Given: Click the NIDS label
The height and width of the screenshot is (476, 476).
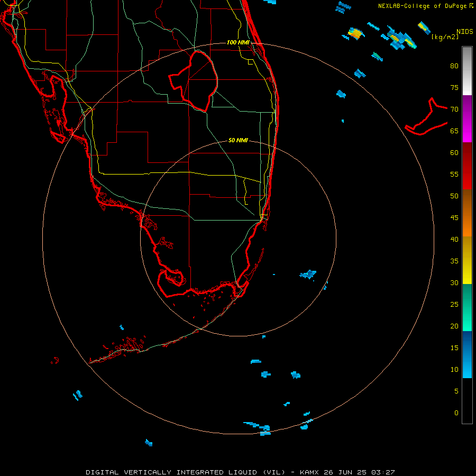Looking at the screenshot, I should [x=465, y=32].
